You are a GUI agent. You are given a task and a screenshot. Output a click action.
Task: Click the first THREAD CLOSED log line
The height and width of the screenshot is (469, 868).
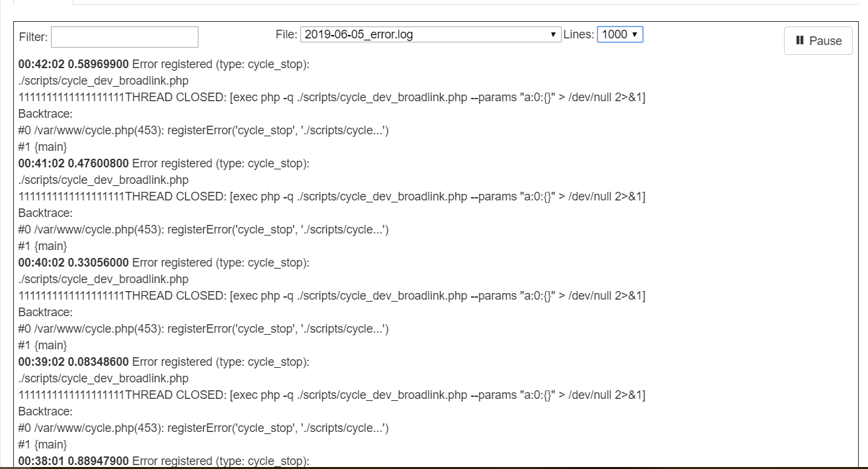pyautogui.click(x=331, y=97)
